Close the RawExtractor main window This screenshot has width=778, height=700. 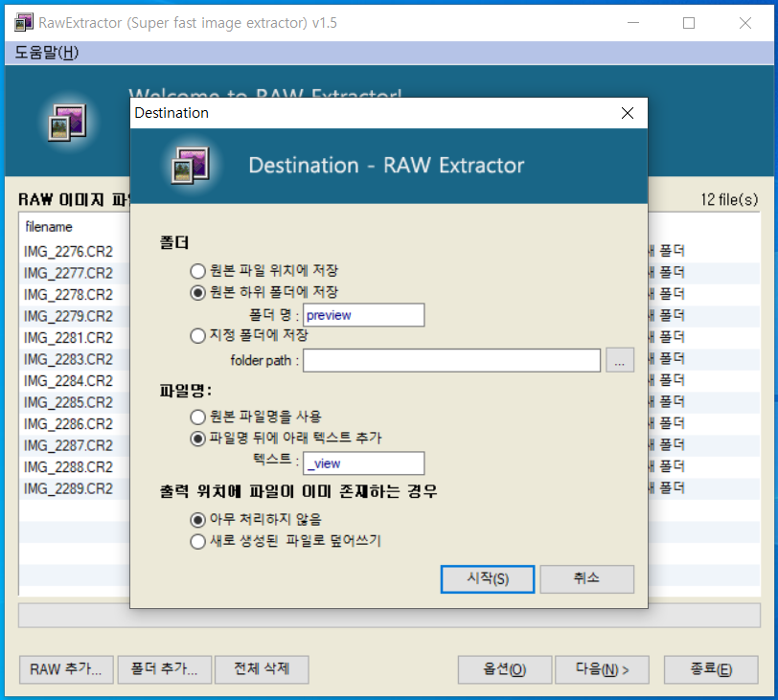click(x=744, y=23)
